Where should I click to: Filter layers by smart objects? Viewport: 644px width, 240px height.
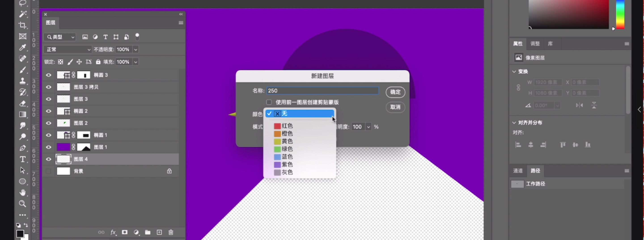click(127, 37)
